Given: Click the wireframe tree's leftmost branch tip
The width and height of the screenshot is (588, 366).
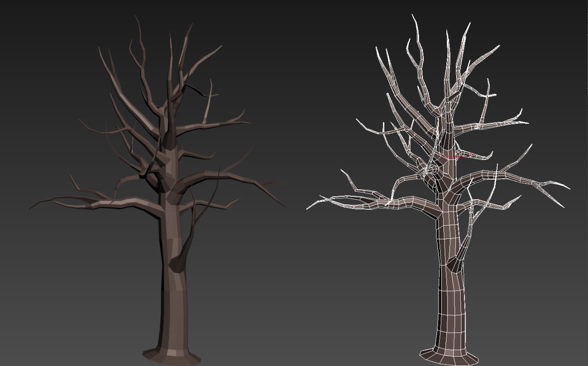Looking at the screenshot, I should tap(308, 208).
